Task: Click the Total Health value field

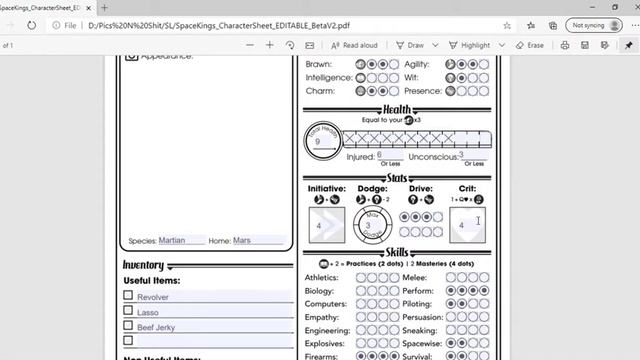Action: 323,142
